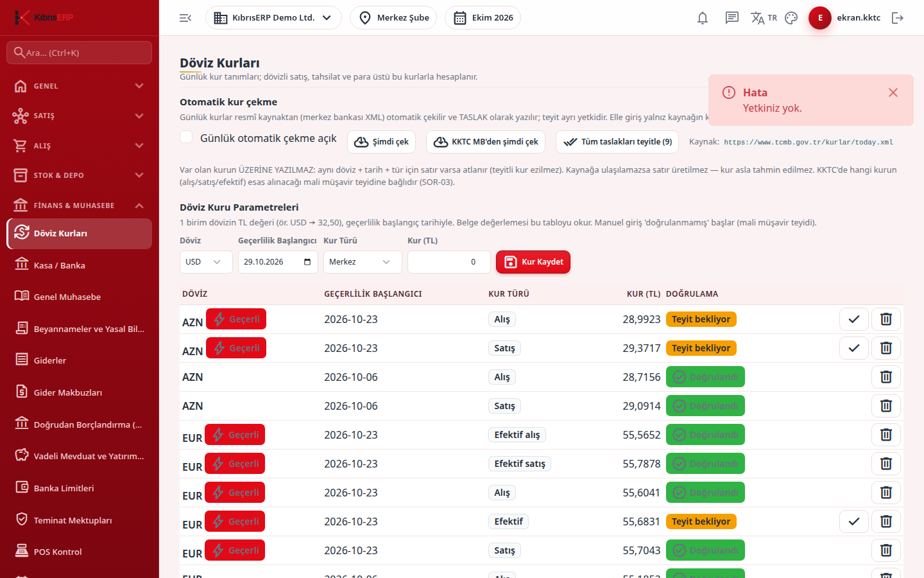This screenshot has width=924, height=578.
Task: Click Şimdi çek button
Action: (x=382, y=142)
